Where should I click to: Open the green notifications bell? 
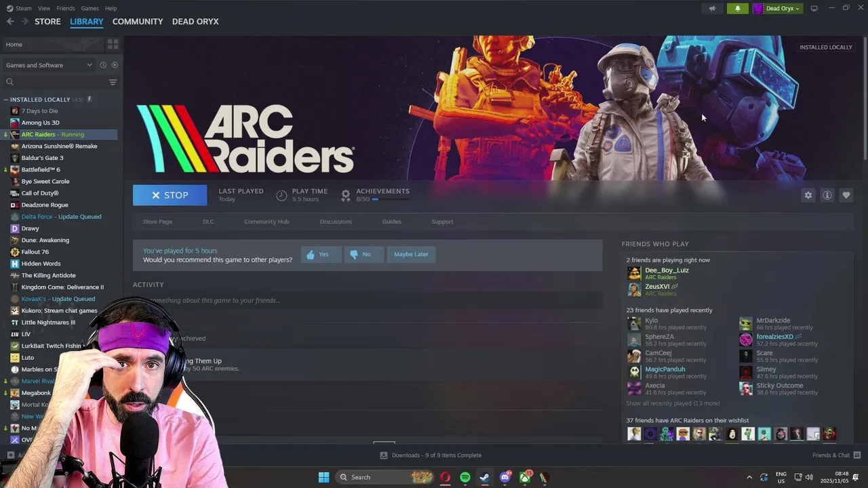click(738, 8)
